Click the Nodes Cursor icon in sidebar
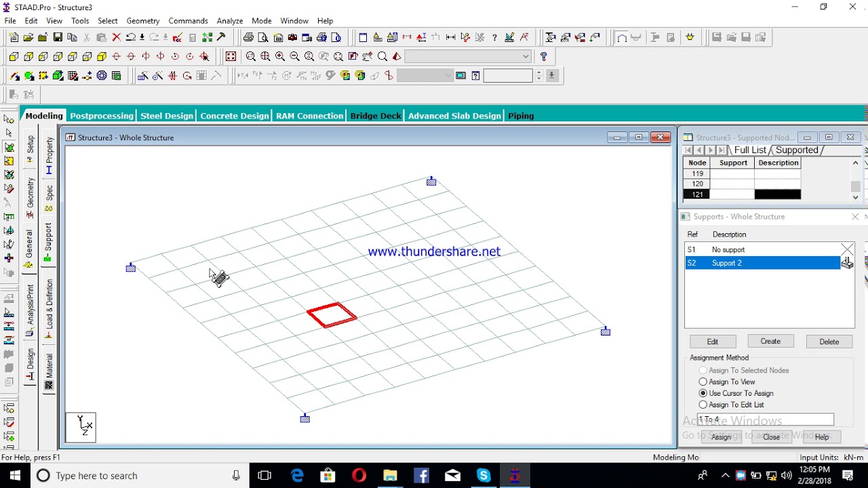Image resolution: width=868 pixels, height=488 pixels. click(x=9, y=120)
